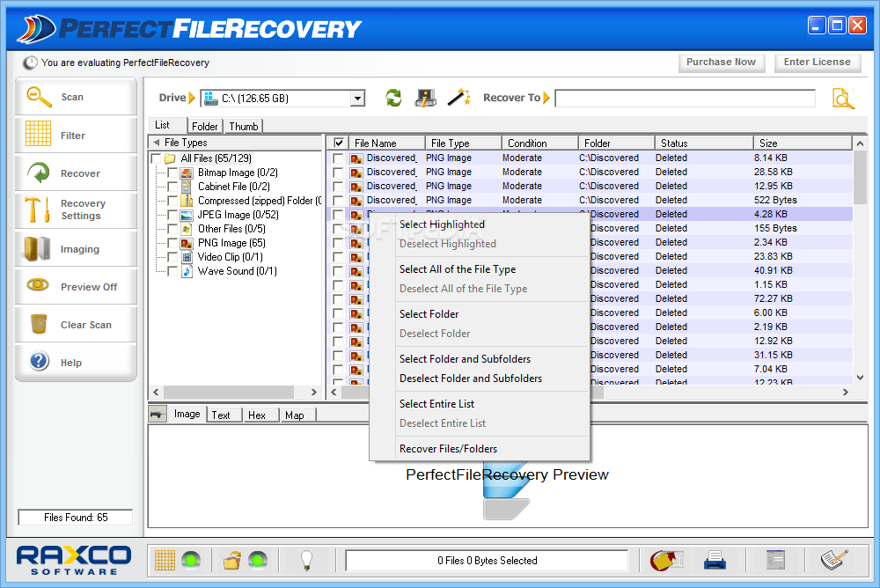This screenshot has height=588, width=880.
Task: Sort by the File Type column header
Action: tap(463, 143)
